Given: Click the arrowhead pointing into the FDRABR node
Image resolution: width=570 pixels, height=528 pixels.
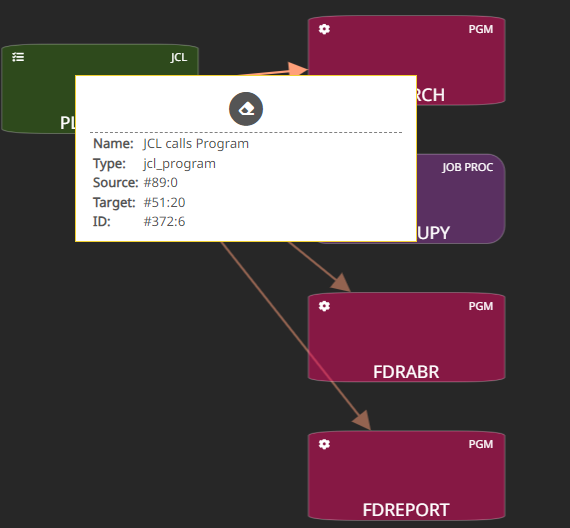Looking at the screenshot, I should [x=341, y=283].
